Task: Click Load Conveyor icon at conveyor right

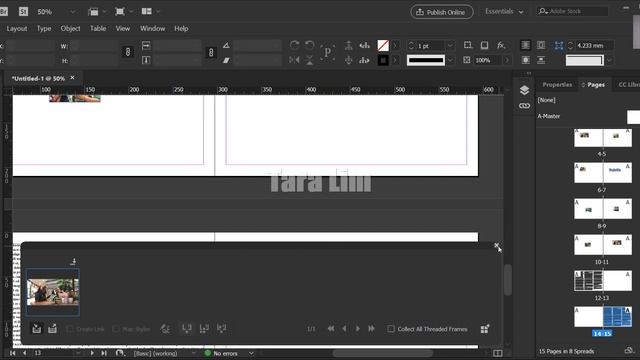Action: [484, 329]
